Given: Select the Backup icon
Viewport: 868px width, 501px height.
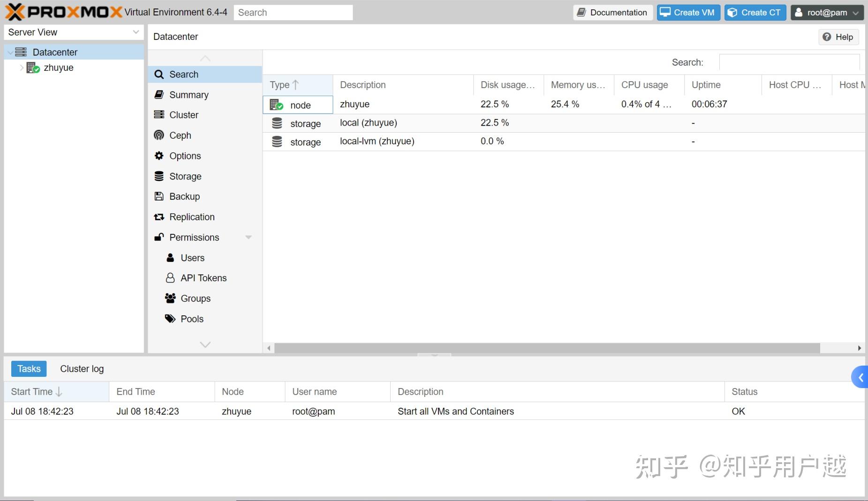Looking at the screenshot, I should pos(159,196).
